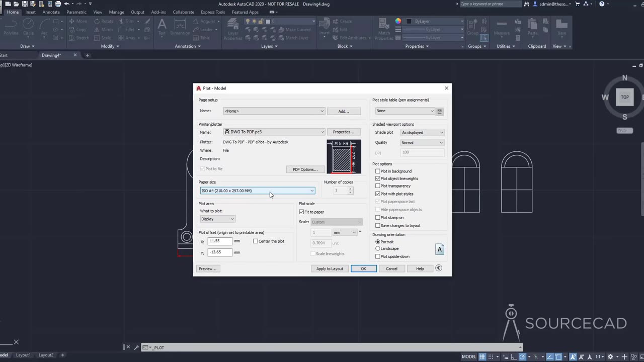Open plot style table editor icon
Image resolution: width=644 pixels, height=362 pixels.
[x=439, y=111]
